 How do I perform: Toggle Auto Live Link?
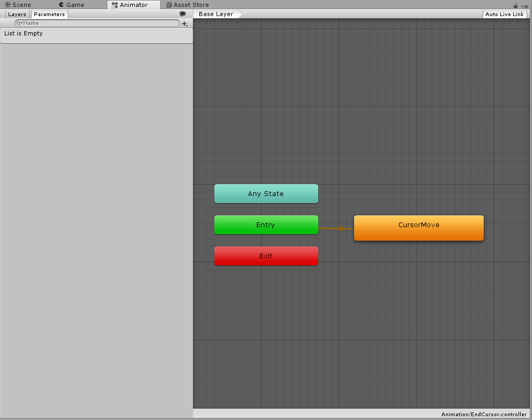[x=504, y=15]
